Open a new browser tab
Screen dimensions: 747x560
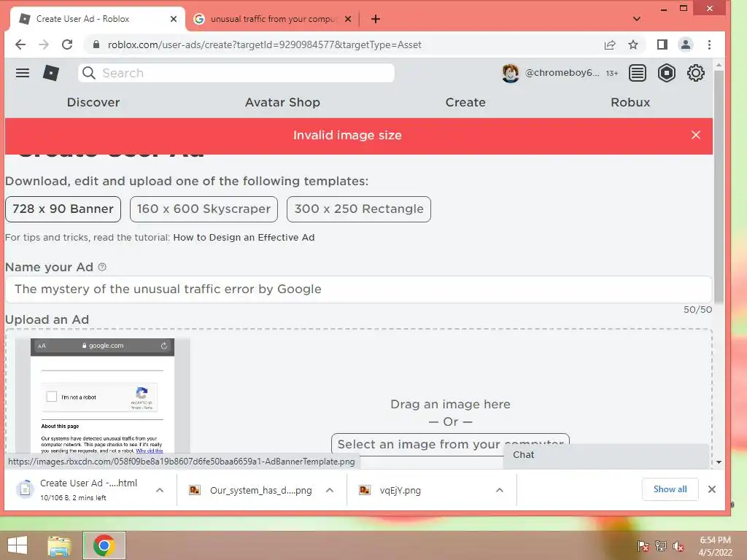(x=376, y=19)
